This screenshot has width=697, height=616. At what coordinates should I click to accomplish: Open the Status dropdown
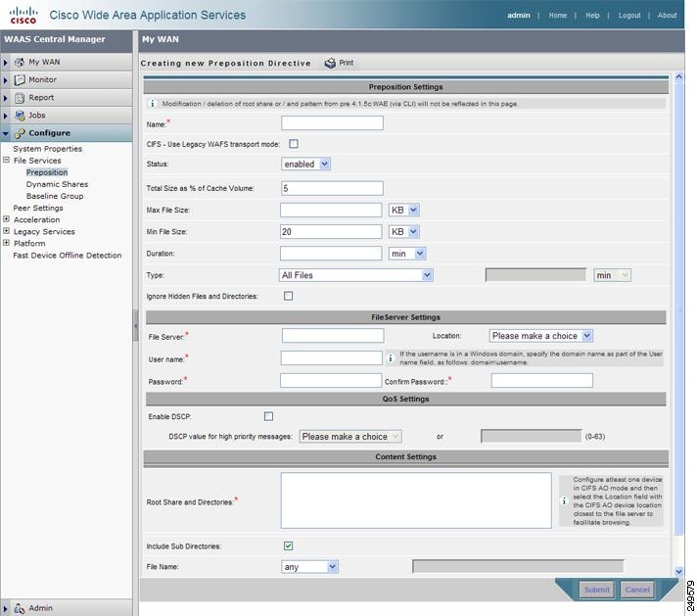point(305,165)
